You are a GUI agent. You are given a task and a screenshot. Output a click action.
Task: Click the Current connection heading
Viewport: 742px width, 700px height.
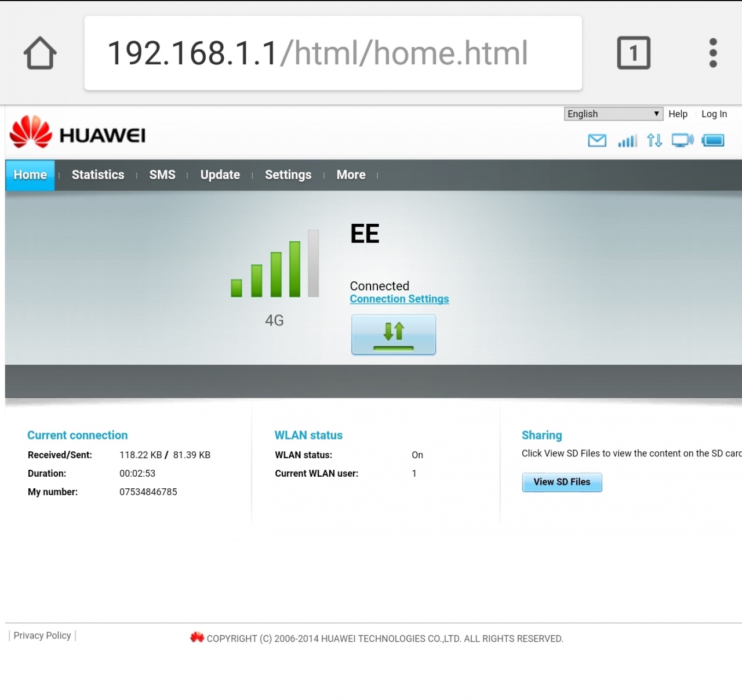coord(78,436)
